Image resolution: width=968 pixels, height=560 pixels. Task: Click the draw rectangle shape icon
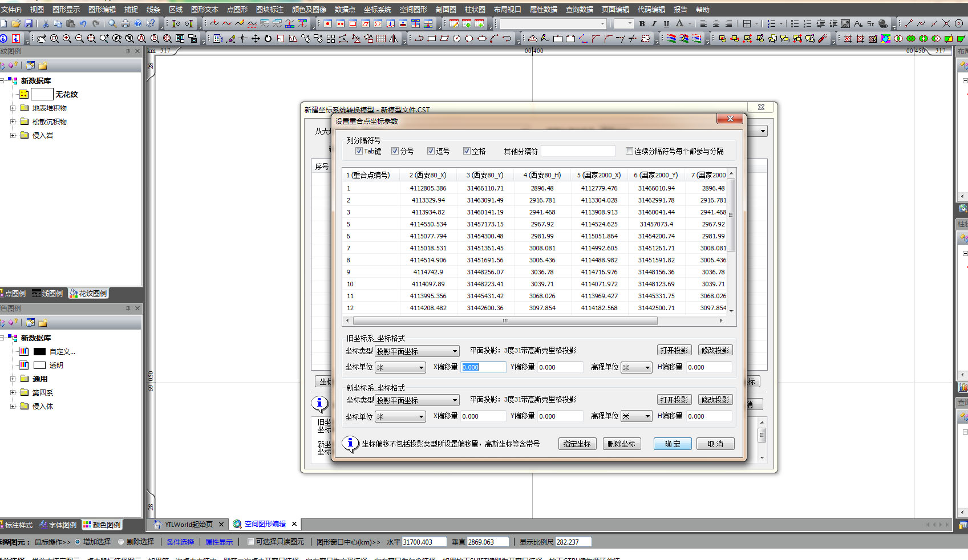432,38
